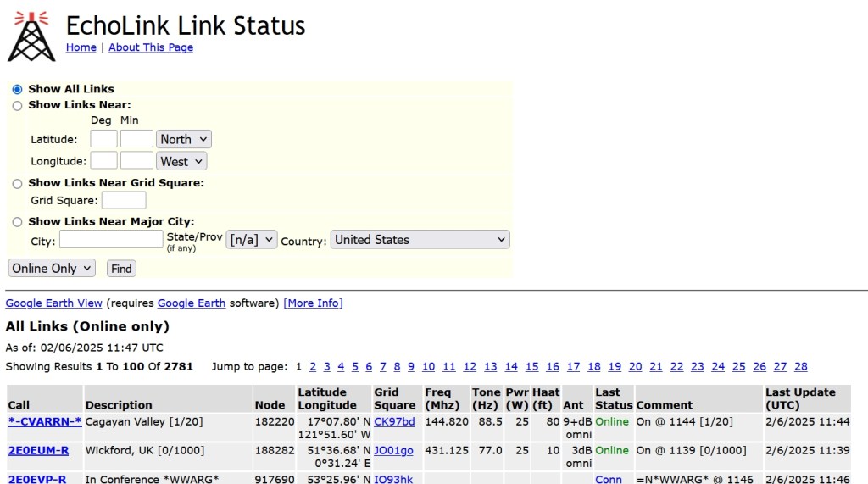This screenshot has height=484, width=868.
Task: Expand the Online Only filter dropdown
Action: (52, 269)
